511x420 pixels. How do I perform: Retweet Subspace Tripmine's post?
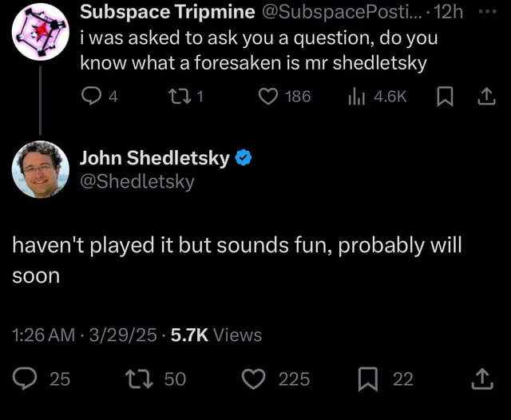tap(180, 97)
